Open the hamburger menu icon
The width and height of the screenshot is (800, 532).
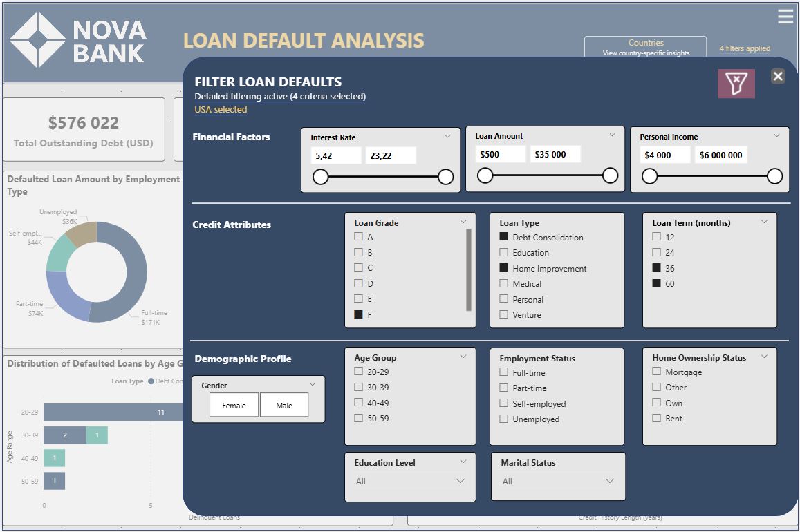(x=785, y=17)
